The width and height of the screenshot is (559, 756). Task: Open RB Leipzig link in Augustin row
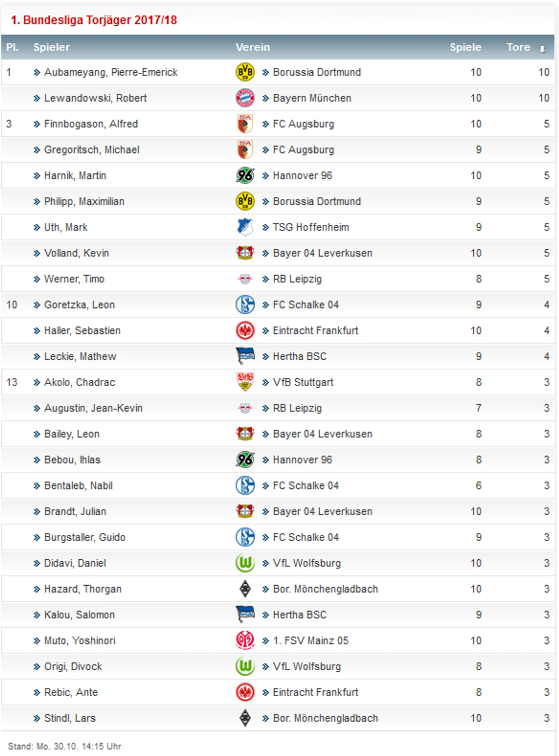(x=297, y=408)
